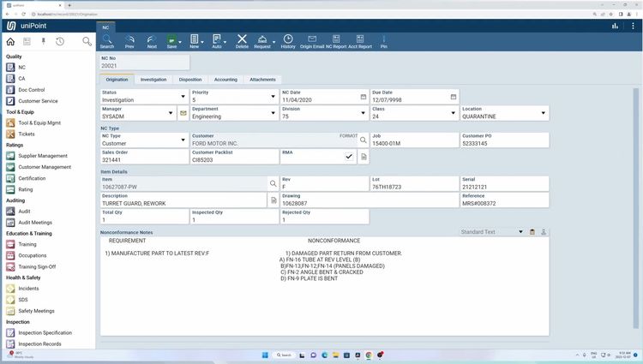
Task: Expand the Manager dropdown
Action: tap(171, 113)
